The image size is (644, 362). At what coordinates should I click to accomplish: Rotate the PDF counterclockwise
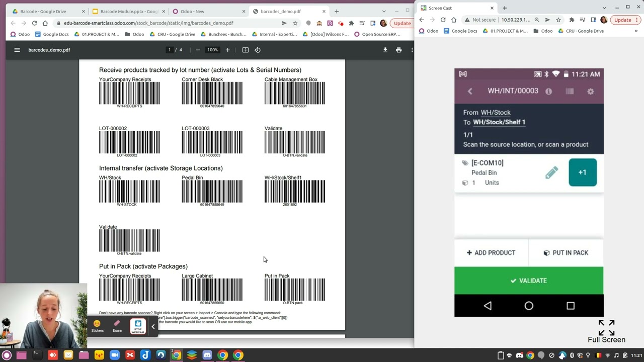pyautogui.click(x=258, y=50)
